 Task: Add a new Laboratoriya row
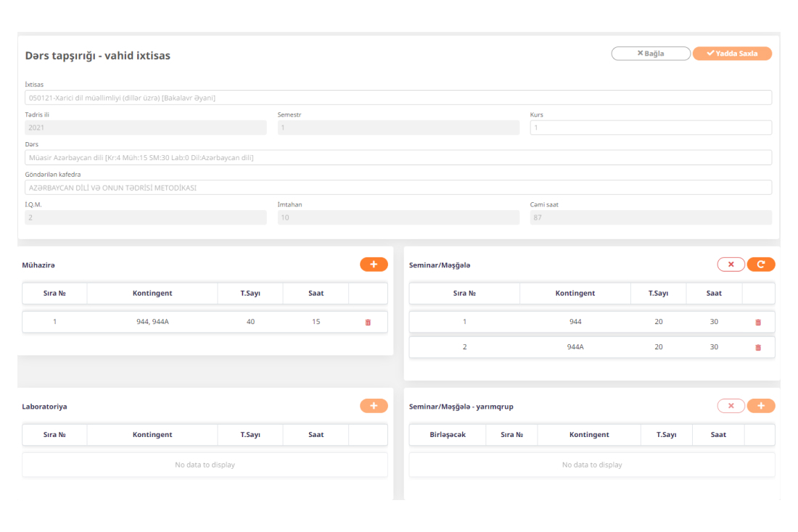coord(374,406)
